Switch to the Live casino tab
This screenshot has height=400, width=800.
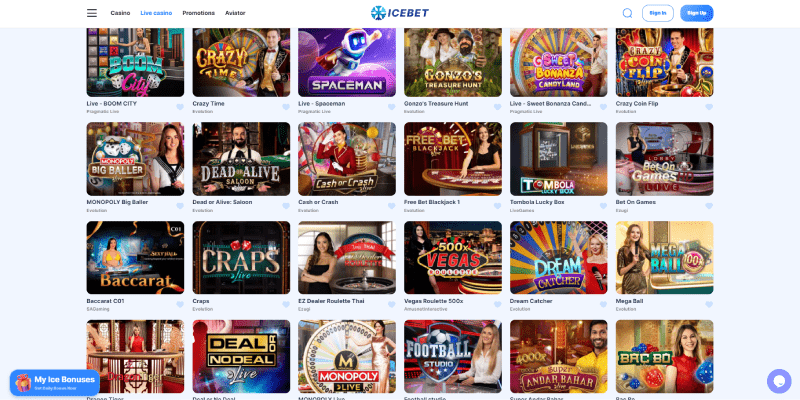pyautogui.click(x=156, y=13)
